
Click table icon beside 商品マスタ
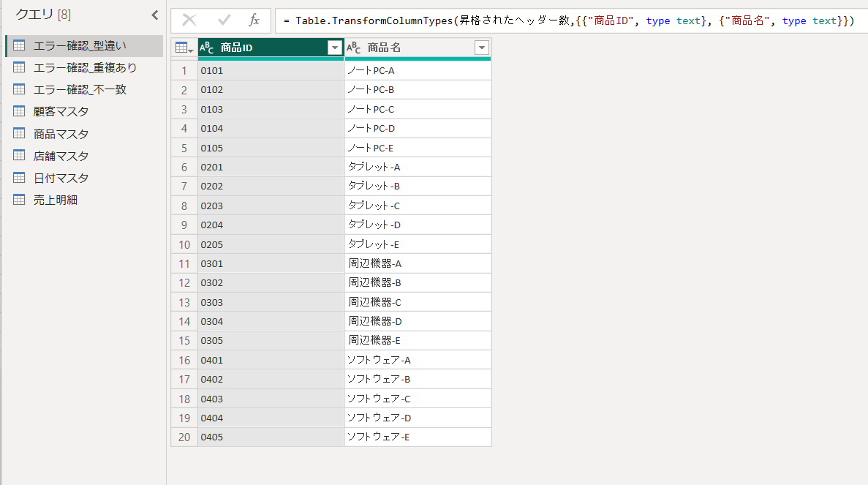(19, 133)
